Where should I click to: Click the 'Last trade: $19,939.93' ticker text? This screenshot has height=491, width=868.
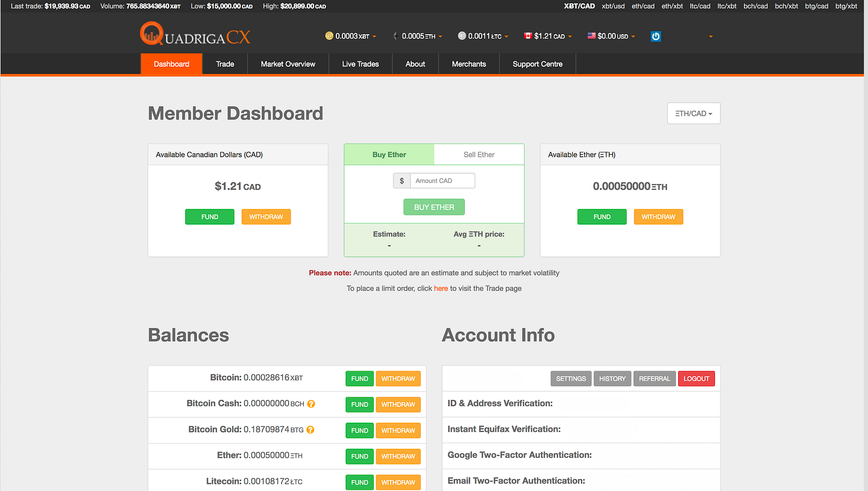click(x=50, y=6)
